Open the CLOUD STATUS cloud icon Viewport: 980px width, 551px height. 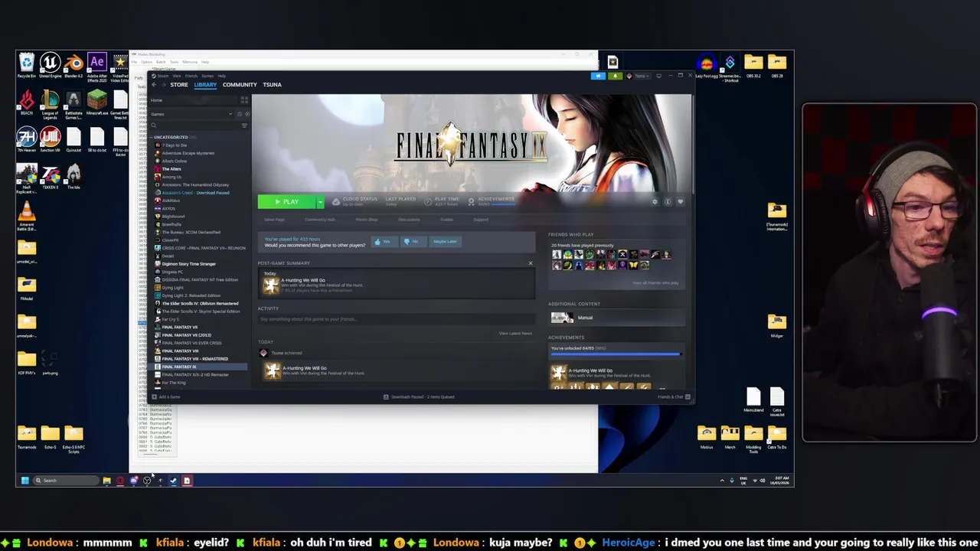pyautogui.click(x=335, y=202)
